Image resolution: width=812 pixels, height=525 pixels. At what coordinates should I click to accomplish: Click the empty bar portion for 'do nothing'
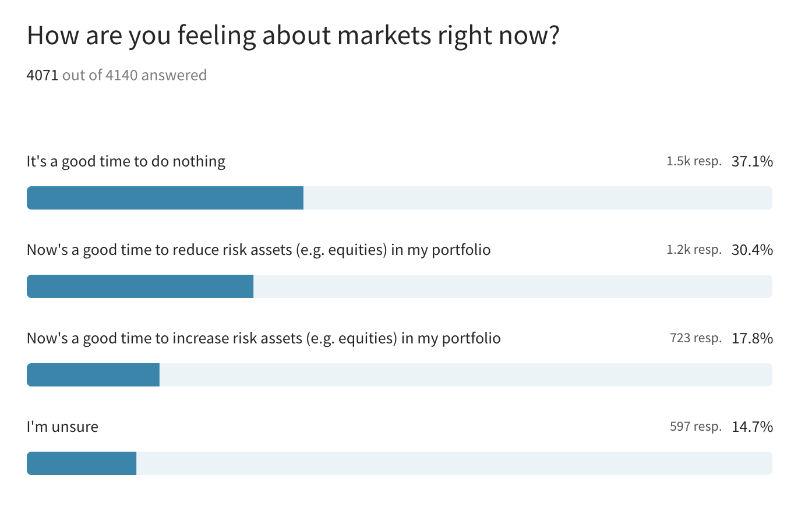point(537,198)
